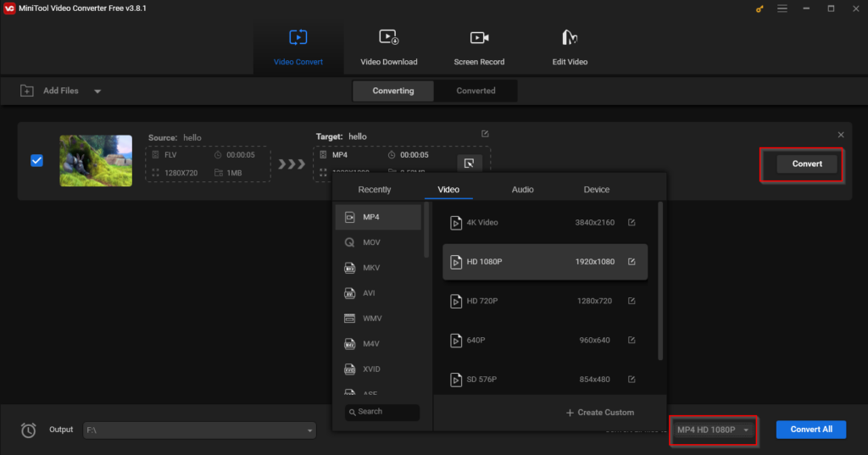
Task: Choose WMV in format list
Action: pos(378,319)
